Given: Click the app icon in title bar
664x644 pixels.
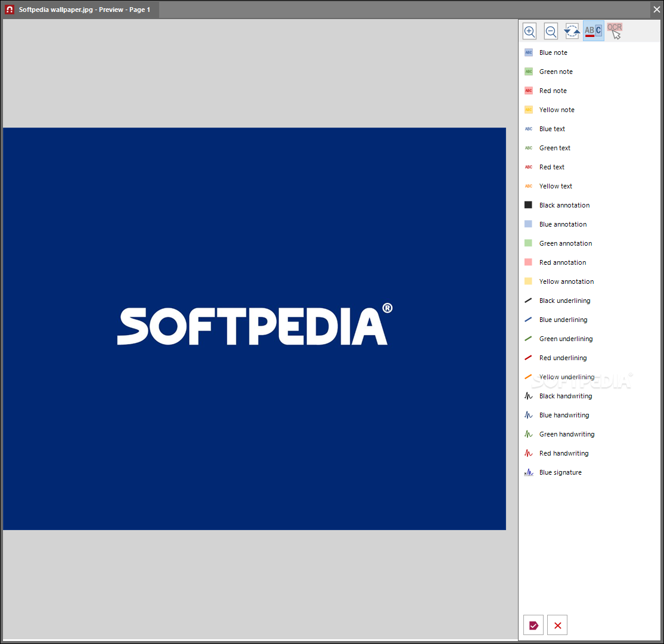Looking at the screenshot, I should coord(10,10).
